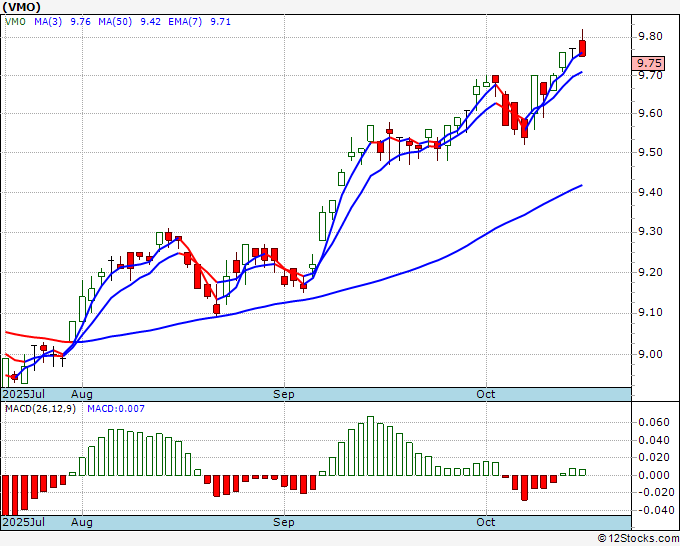The height and width of the screenshot is (546, 680).
Task: Click Aug on the price chart axis
Action: (x=82, y=394)
